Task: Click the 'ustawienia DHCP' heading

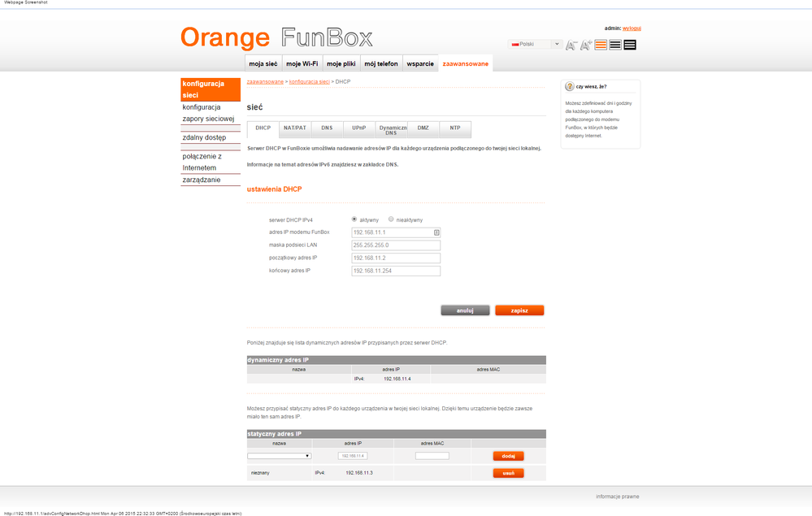Action: 274,189
